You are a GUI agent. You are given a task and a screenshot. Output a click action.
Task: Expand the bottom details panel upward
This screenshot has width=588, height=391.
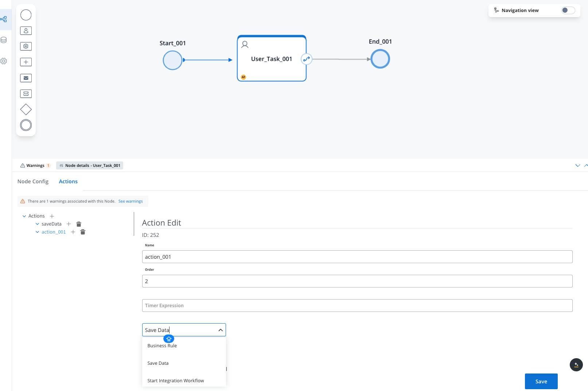point(586,165)
